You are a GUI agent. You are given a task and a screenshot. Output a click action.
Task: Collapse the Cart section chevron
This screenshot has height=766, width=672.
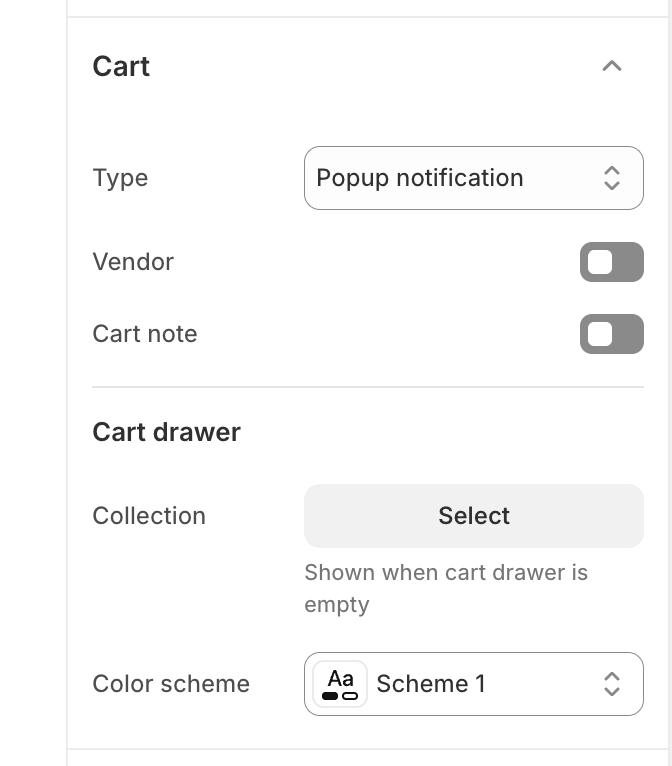point(612,66)
